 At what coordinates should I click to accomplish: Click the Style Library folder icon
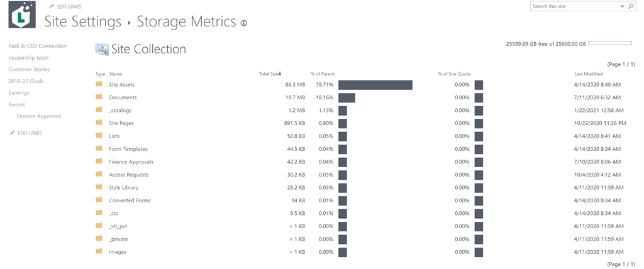point(99,187)
